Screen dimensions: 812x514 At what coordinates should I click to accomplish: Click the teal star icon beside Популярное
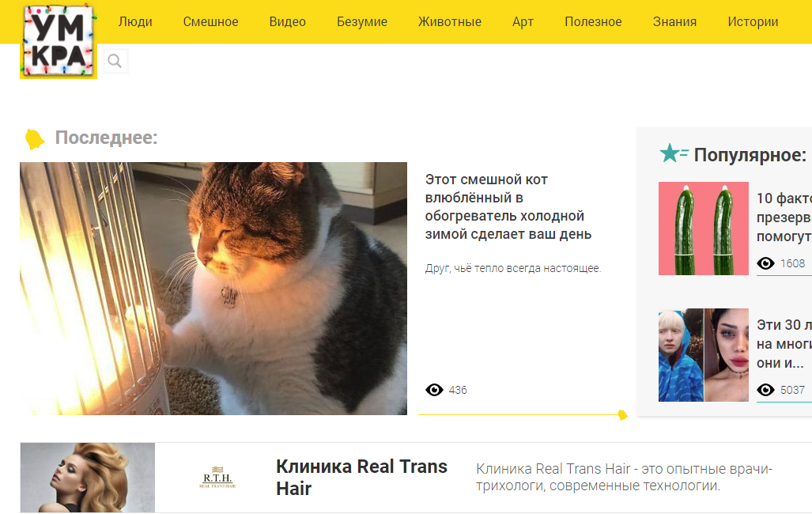point(673,153)
